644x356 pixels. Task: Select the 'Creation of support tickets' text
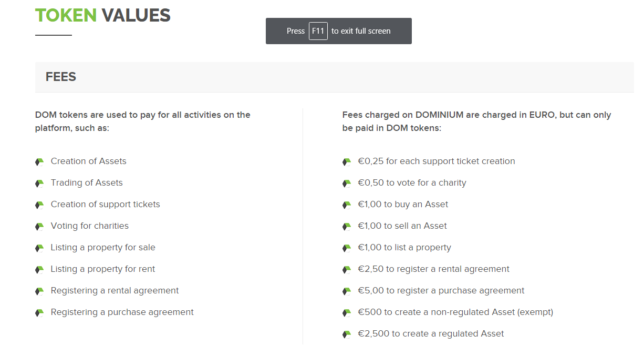(105, 205)
